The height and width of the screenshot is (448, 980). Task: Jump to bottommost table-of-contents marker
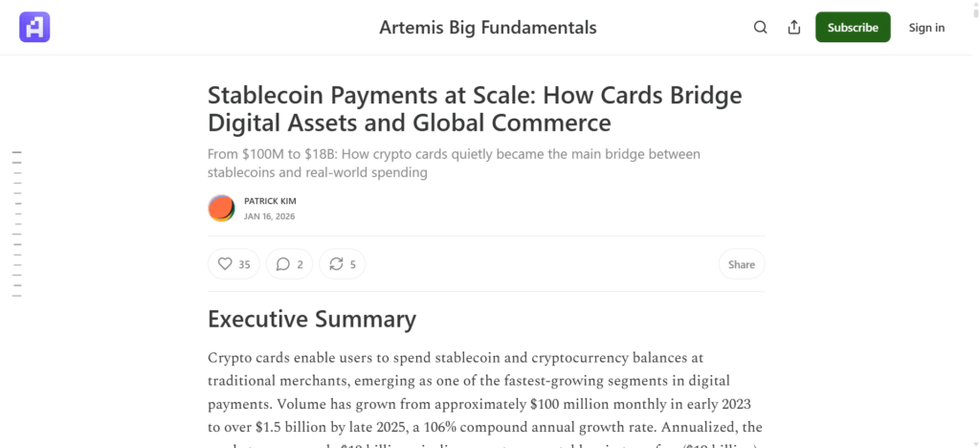[x=16, y=296]
